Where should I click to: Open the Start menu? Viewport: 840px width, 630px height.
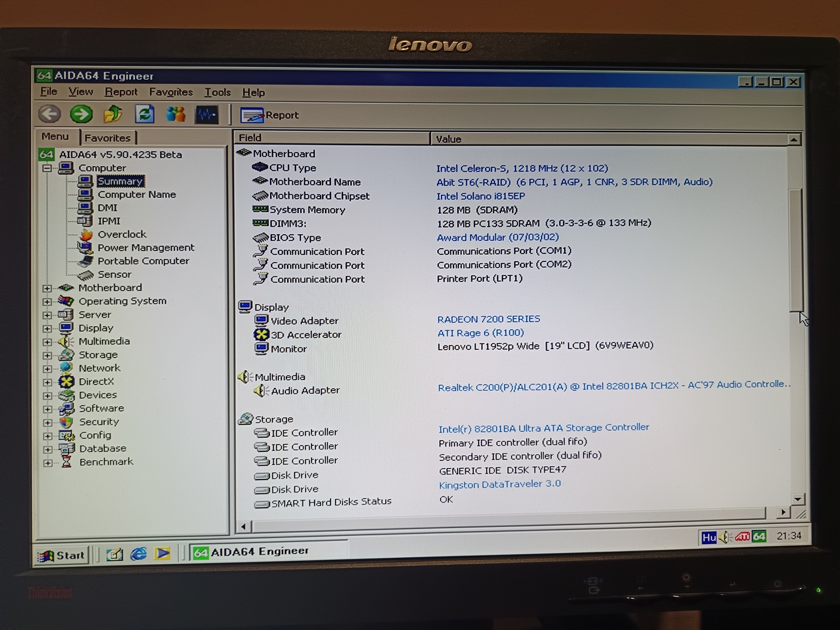[x=62, y=555]
